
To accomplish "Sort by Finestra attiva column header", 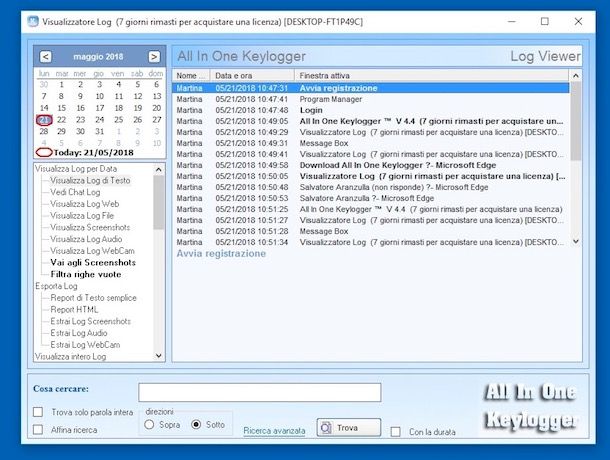I will click(431, 75).
